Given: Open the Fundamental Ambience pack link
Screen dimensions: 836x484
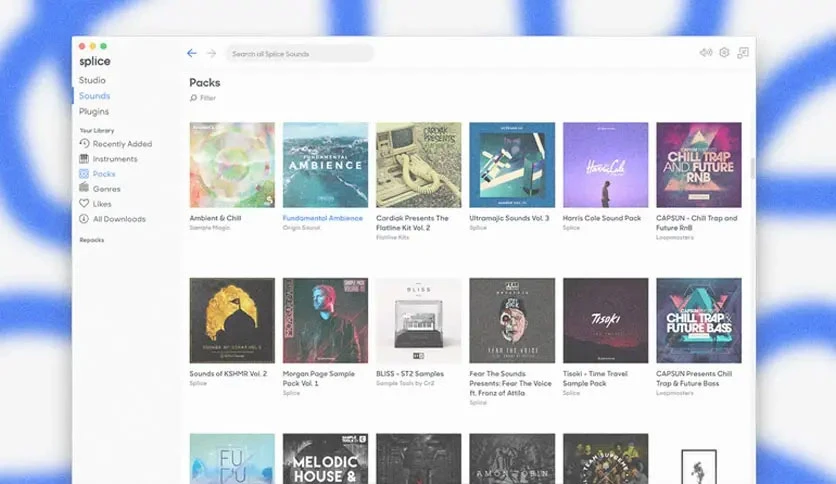Looking at the screenshot, I should coord(323,218).
